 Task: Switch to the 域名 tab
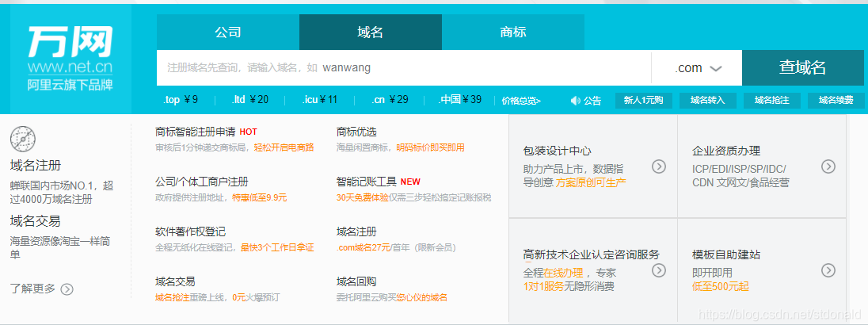(x=371, y=33)
